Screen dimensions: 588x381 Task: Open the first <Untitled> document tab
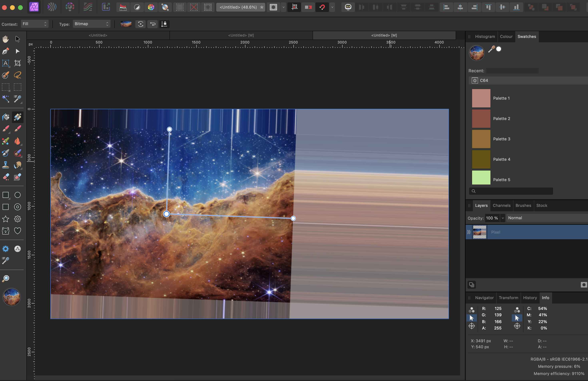click(x=98, y=35)
